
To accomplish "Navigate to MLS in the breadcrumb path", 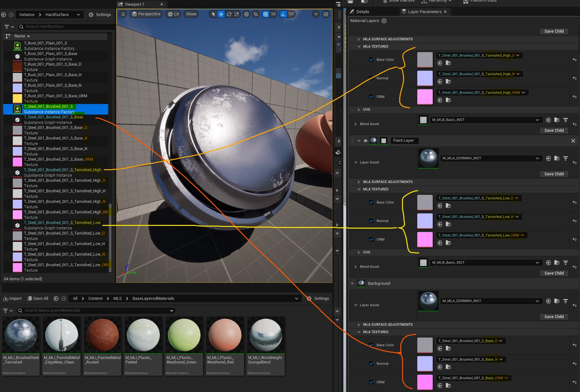I will tap(118, 299).
